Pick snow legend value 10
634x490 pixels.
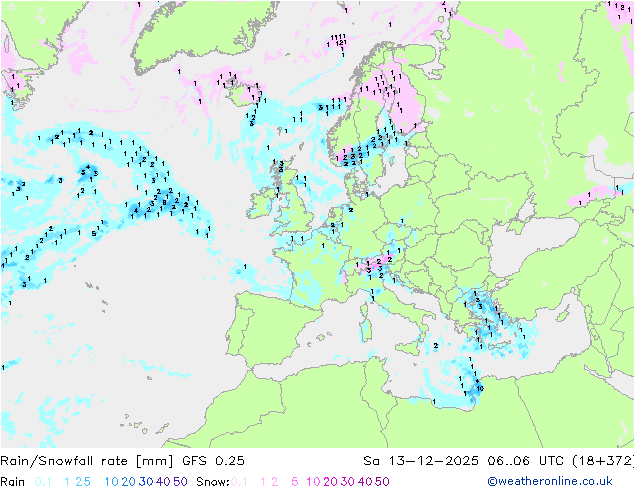313,482
